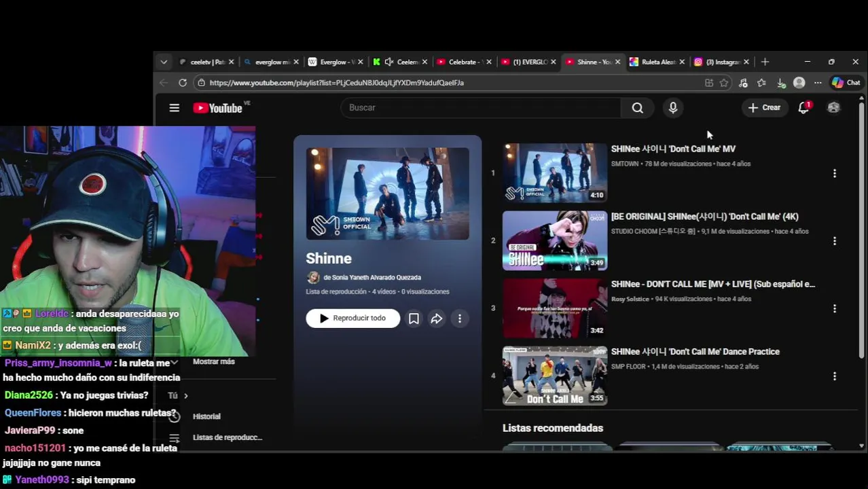
Task: Open the Copilot Chat button
Action: 846,82
